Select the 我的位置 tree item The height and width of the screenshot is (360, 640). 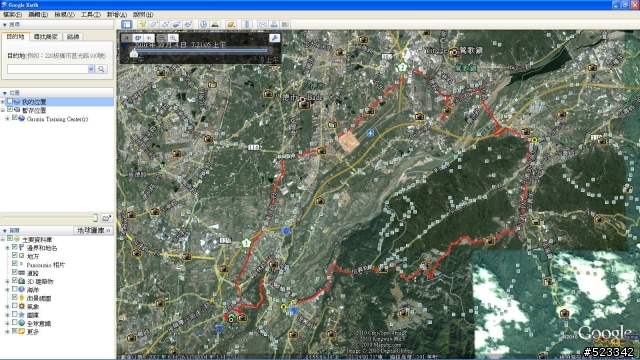(x=34, y=102)
